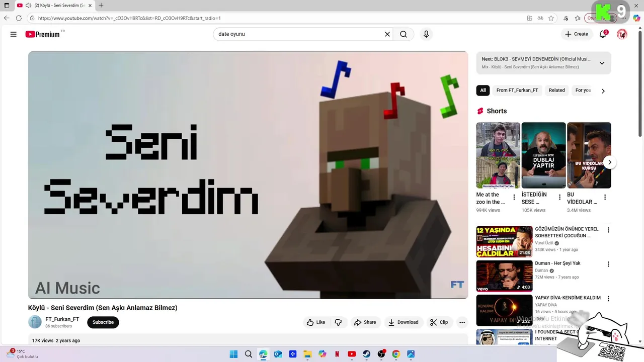The height and width of the screenshot is (362, 644).
Task: Select the All filter chip
Action: tap(483, 90)
